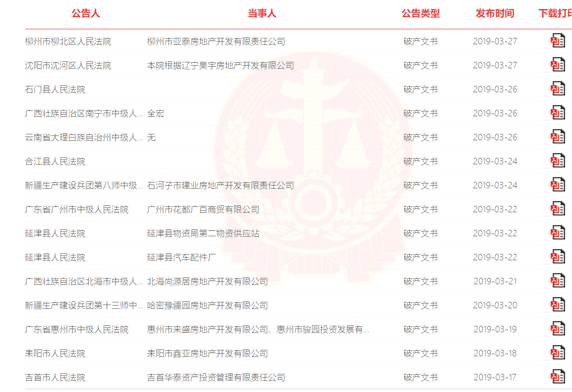Open 广西壮族自治区北海市中级人 announcement
This screenshot has width=572, height=392.
coord(84,282)
